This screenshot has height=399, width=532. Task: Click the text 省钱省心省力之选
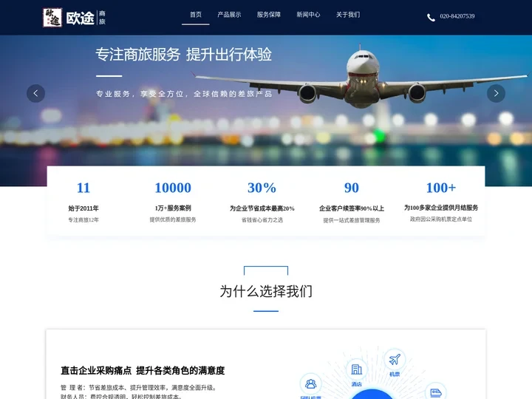[x=262, y=220]
